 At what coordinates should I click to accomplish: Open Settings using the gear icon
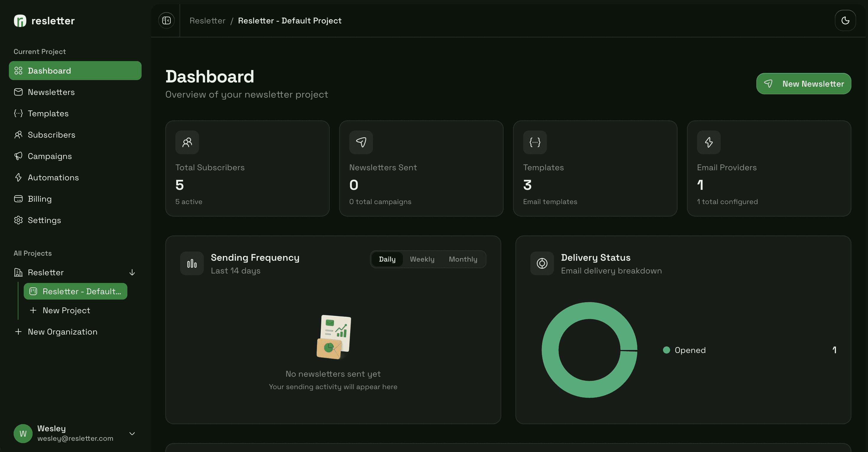[x=19, y=220]
